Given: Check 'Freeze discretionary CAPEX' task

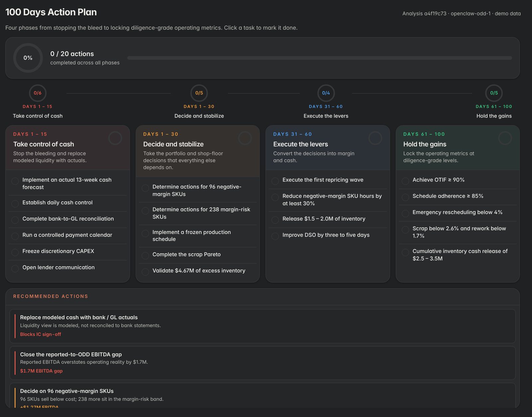Looking at the screenshot, I should point(15,253).
